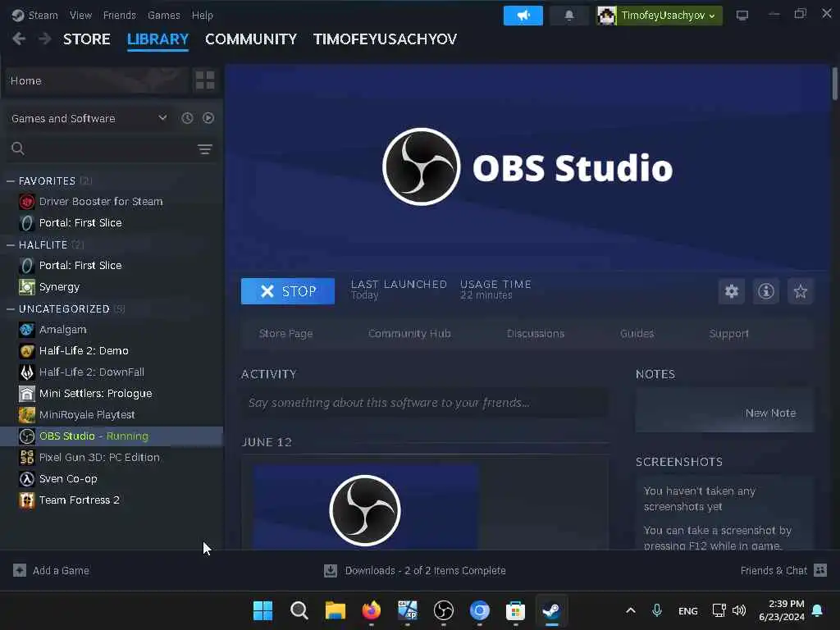Open the June 12 OBS activity thumbnail

click(365, 507)
